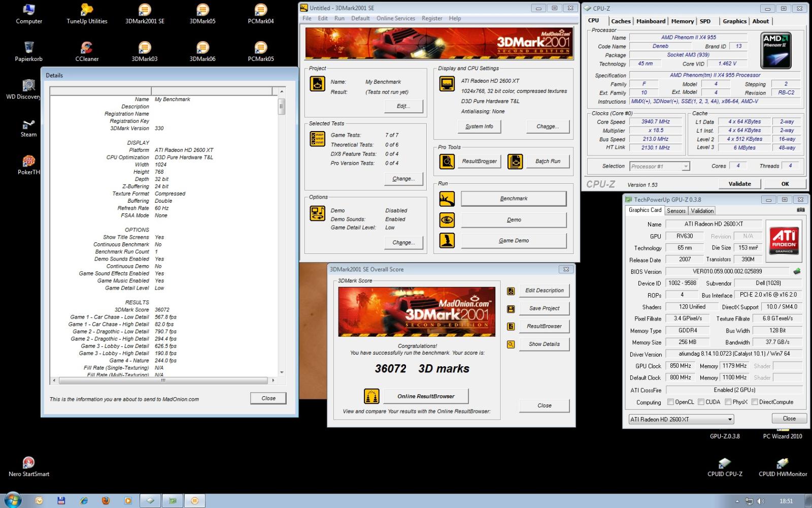Open the Run menu in 3DMark2001 SE
This screenshot has width=812, height=508.
(340, 18)
